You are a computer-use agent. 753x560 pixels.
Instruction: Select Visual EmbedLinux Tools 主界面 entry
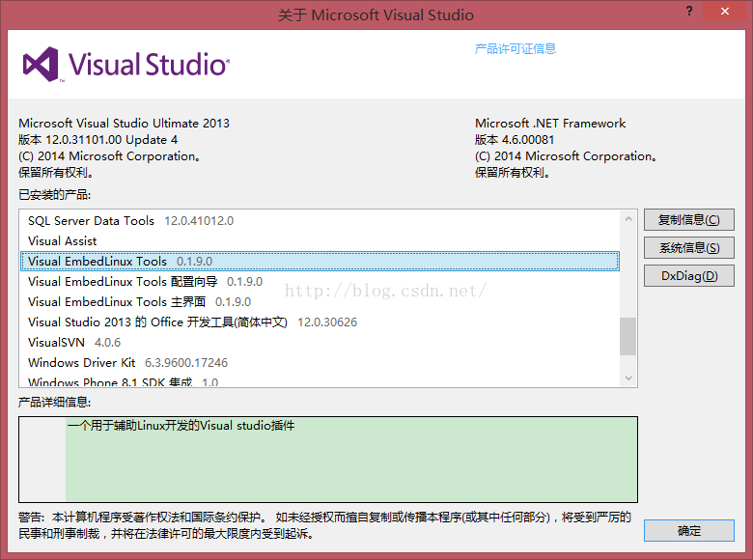point(320,301)
